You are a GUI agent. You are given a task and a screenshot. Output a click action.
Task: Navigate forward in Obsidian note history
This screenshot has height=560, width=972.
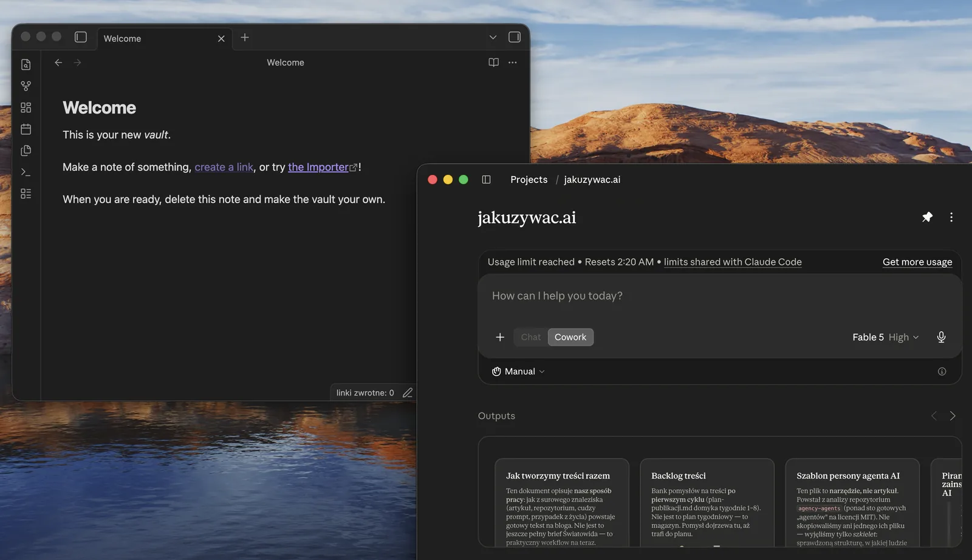(x=77, y=63)
